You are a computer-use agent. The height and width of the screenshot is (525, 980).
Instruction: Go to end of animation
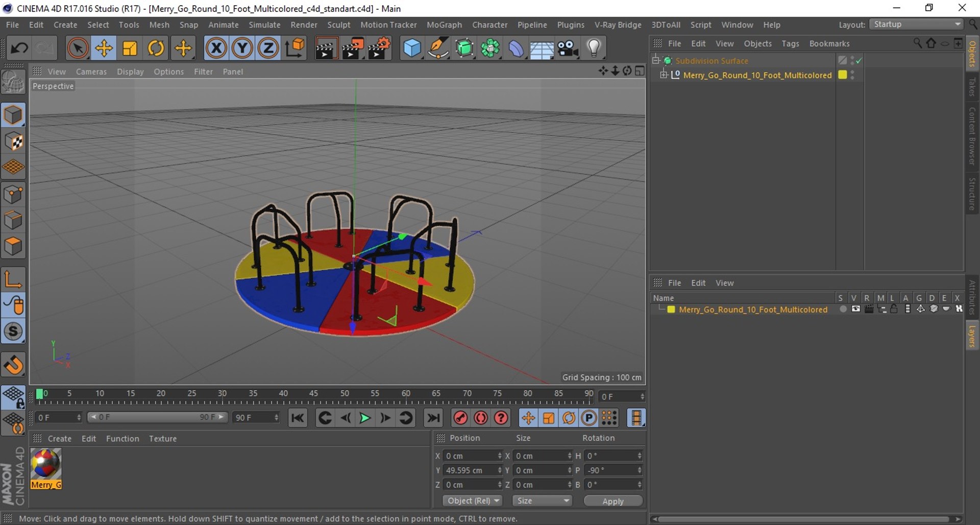click(x=433, y=418)
